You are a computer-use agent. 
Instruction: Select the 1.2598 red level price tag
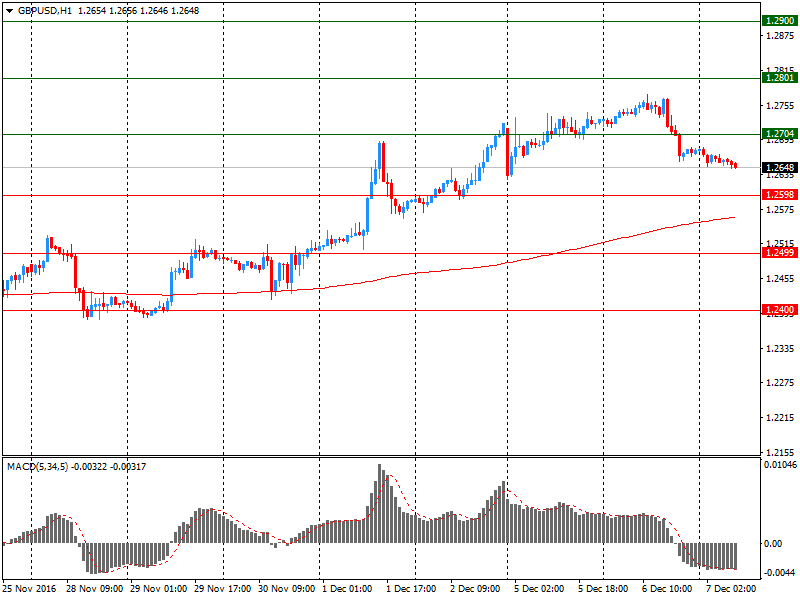point(779,194)
